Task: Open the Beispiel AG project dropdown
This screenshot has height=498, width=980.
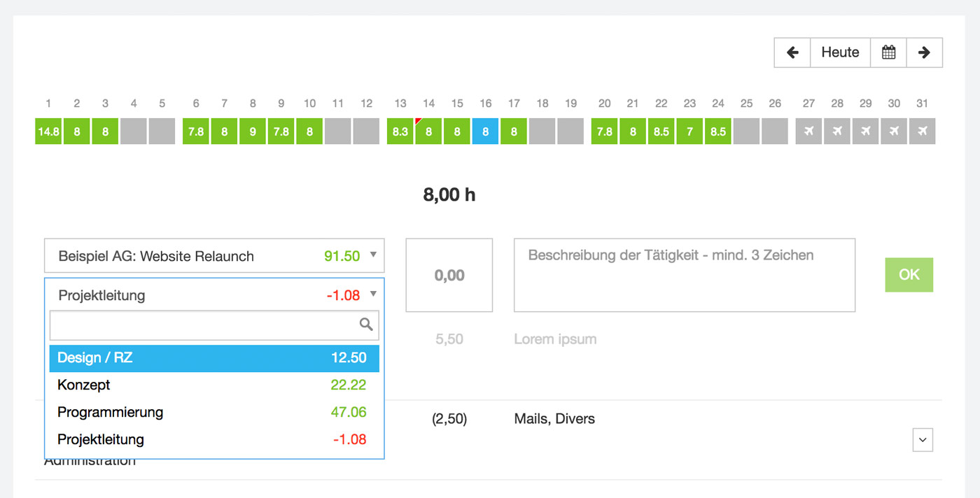Action: [x=214, y=256]
